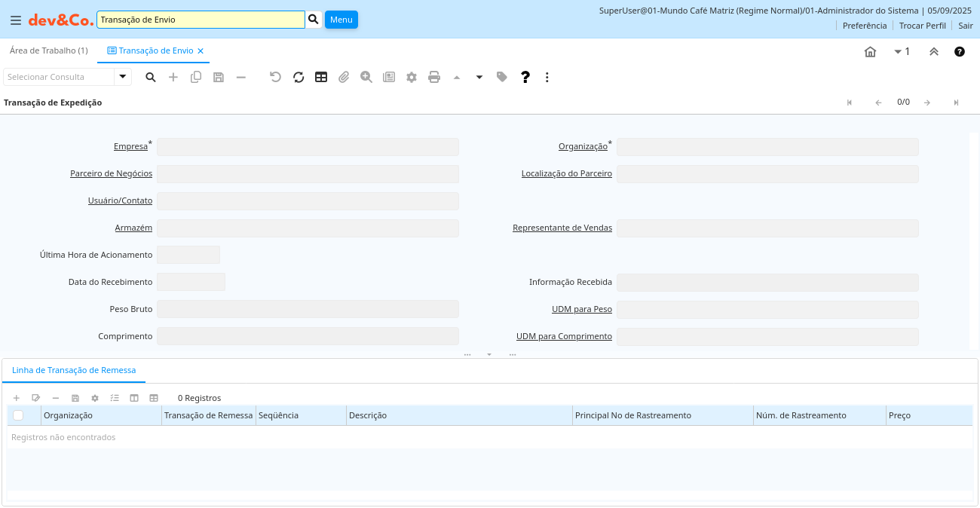Open the Attachment paperclip icon
Viewport: 980px width, 508px height.
pyautogui.click(x=344, y=77)
